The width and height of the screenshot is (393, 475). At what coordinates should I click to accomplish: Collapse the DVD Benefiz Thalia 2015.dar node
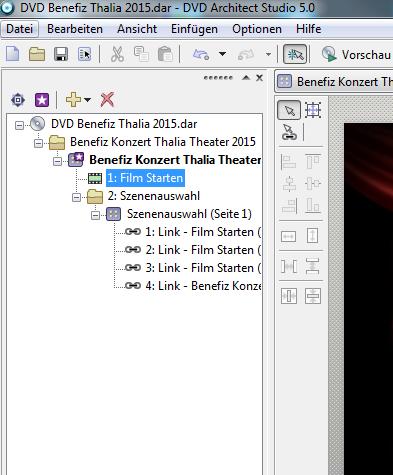coord(20,125)
